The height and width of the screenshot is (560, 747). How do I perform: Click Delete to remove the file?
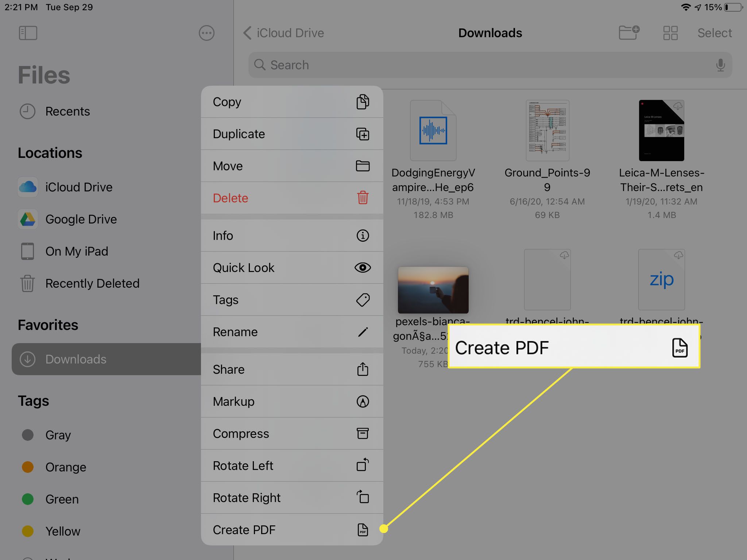tap(291, 198)
